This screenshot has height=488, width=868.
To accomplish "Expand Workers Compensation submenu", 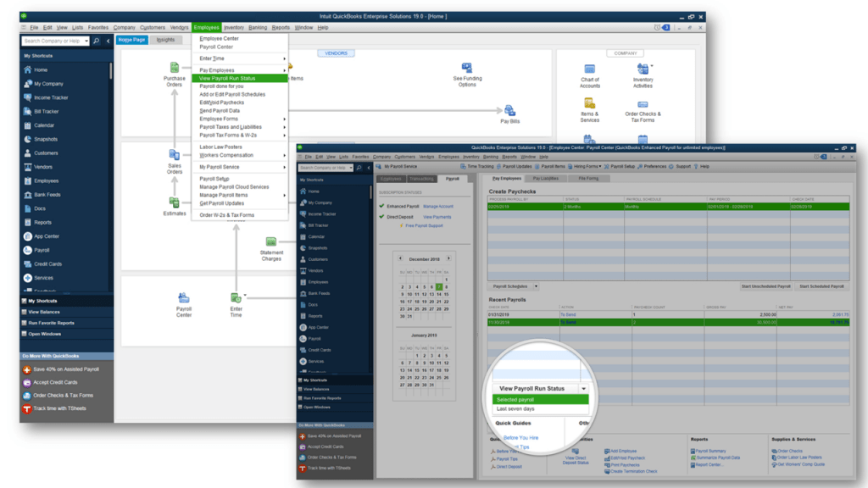I will pyautogui.click(x=285, y=156).
